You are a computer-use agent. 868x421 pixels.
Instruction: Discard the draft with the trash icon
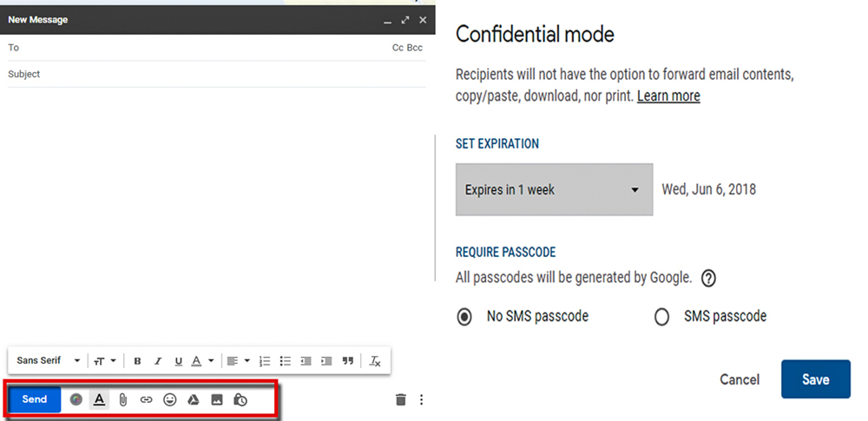pyautogui.click(x=400, y=399)
